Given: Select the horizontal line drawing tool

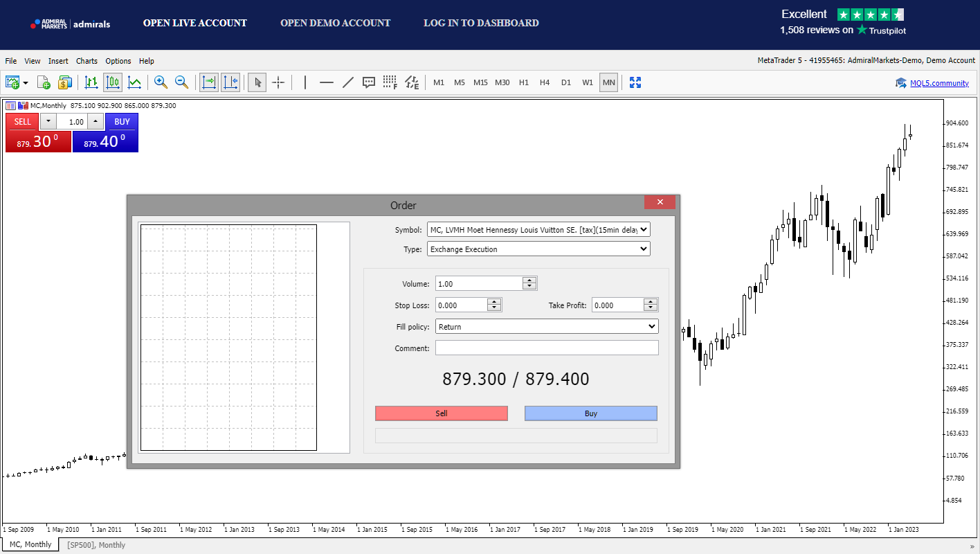Looking at the screenshot, I should click(x=327, y=82).
